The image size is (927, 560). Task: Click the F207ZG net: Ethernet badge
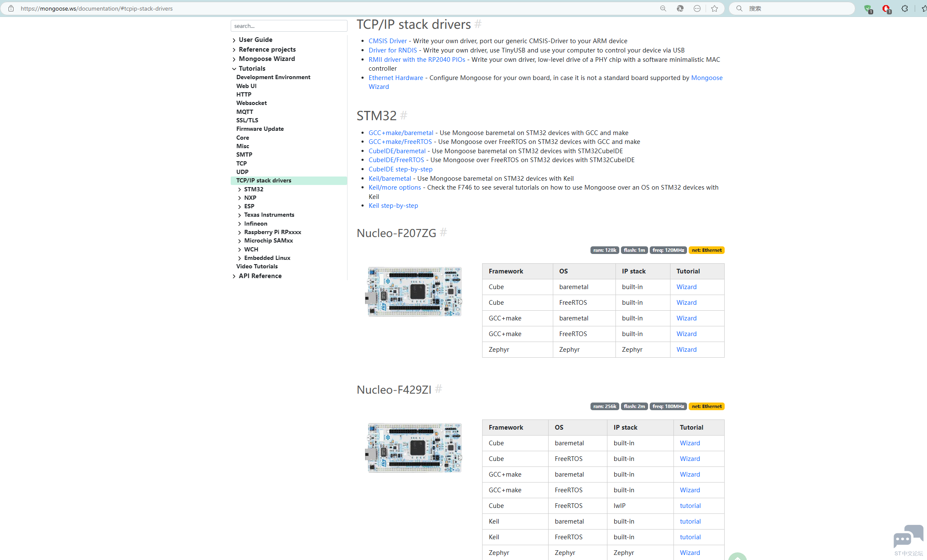(x=706, y=250)
